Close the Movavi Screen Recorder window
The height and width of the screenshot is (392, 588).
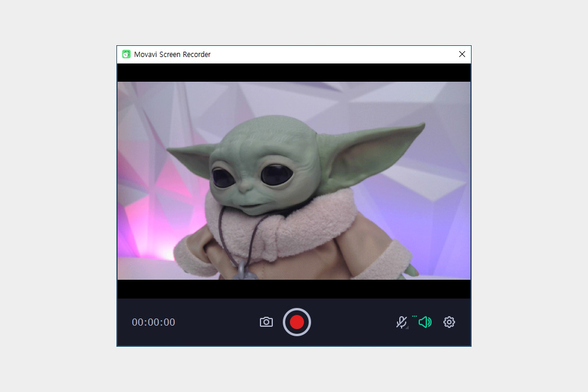(x=462, y=54)
